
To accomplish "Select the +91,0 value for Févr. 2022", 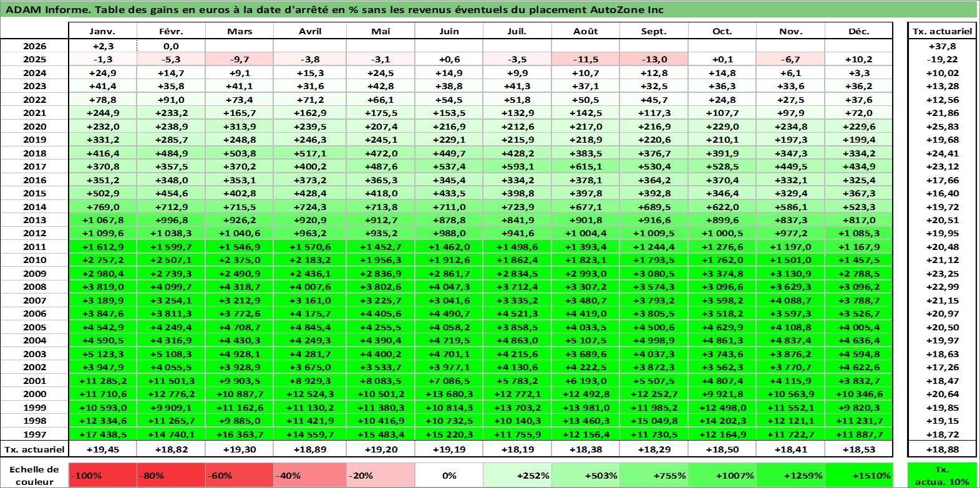I will coord(171,100).
